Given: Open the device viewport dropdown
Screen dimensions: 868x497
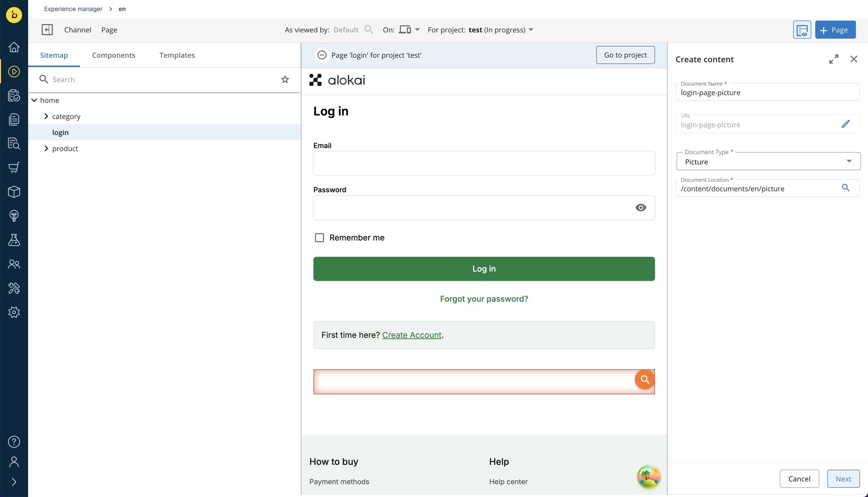Looking at the screenshot, I should 409,30.
